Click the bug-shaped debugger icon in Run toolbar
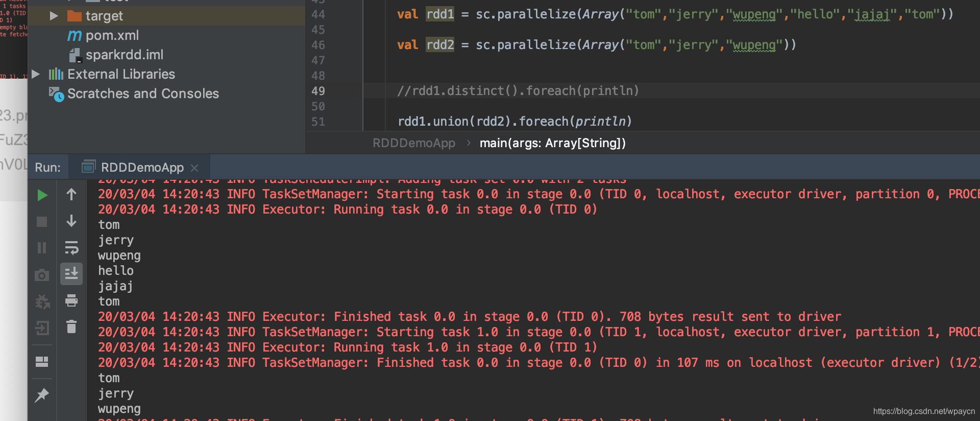980x421 pixels. [42, 301]
